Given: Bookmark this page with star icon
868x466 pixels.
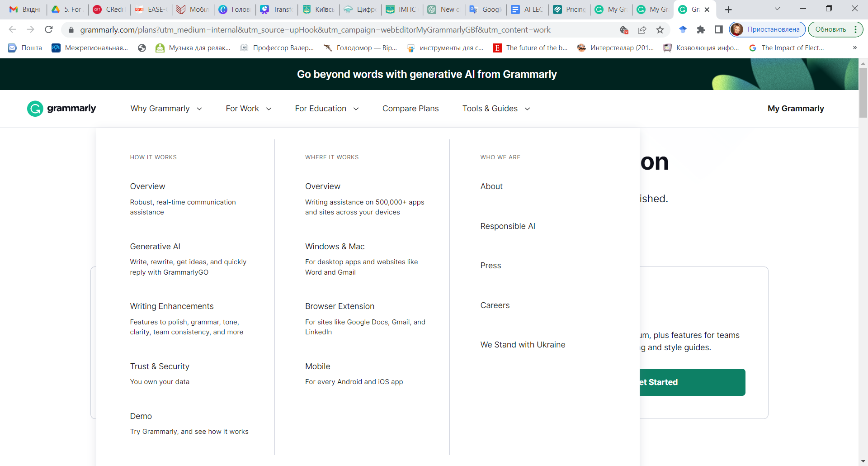Looking at the screenshot, I should (x=660, y=30).
